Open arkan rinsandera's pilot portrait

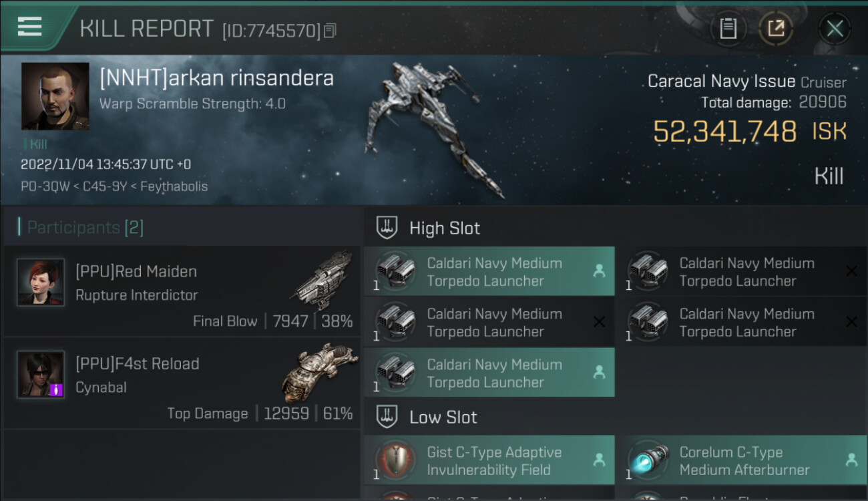(55, 96)
